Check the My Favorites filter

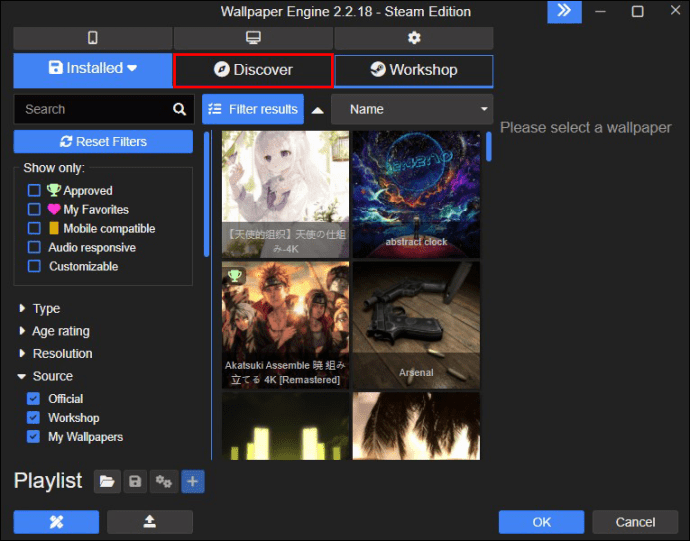(34, 209)
